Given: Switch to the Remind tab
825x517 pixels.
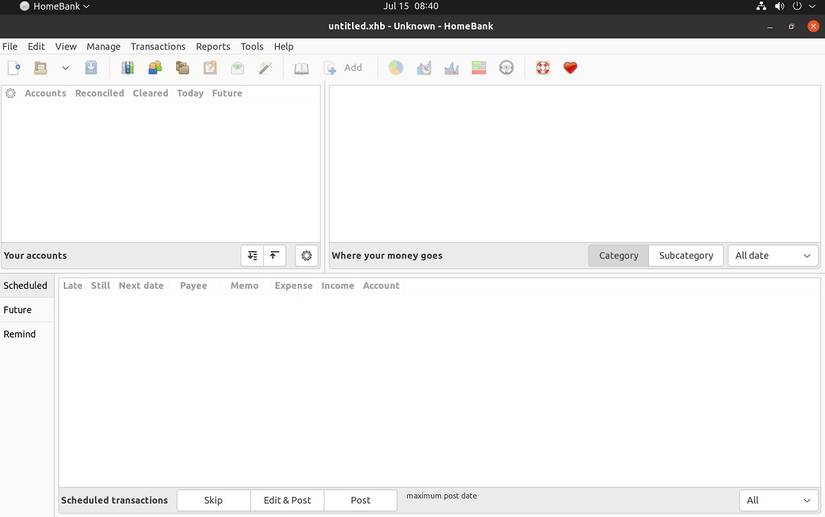Looking at the screenshot, I should [26, 334].
